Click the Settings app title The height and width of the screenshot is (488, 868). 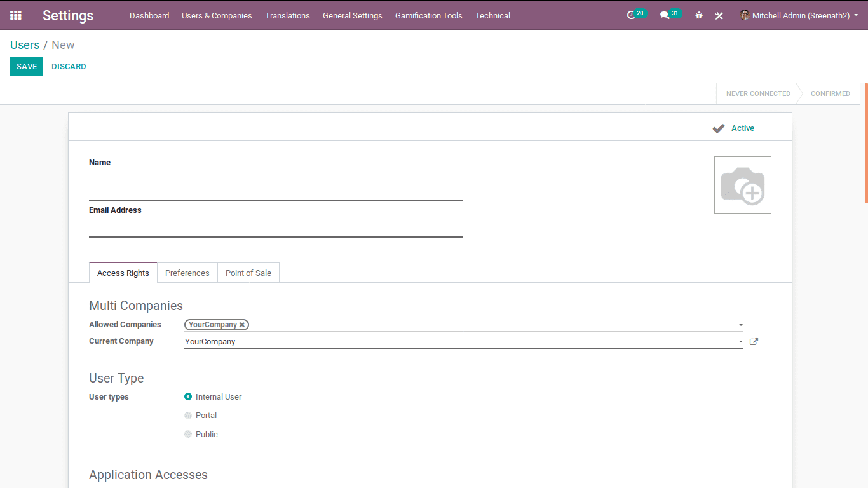click(x=68, y=15)
